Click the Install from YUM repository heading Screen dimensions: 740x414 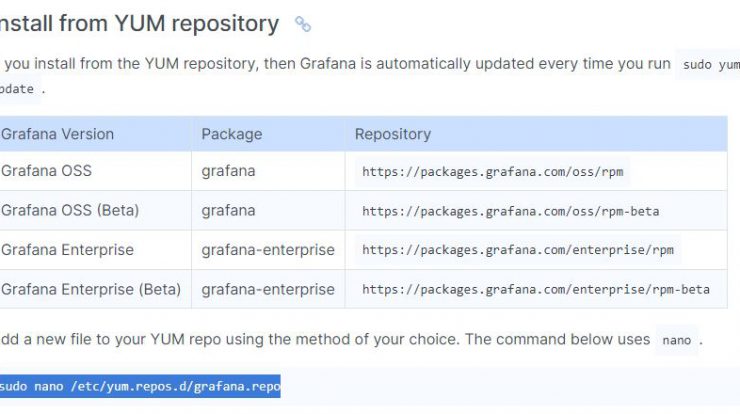coord(140,23)
